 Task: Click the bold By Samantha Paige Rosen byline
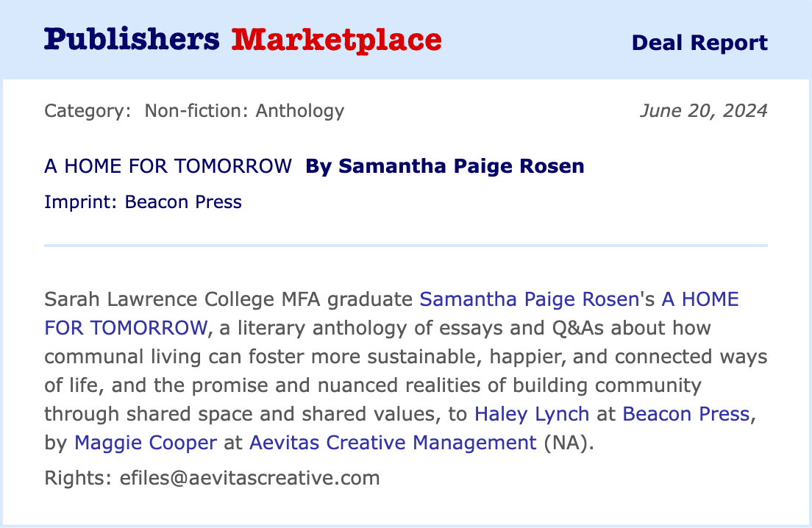click(x=444, y=166)
